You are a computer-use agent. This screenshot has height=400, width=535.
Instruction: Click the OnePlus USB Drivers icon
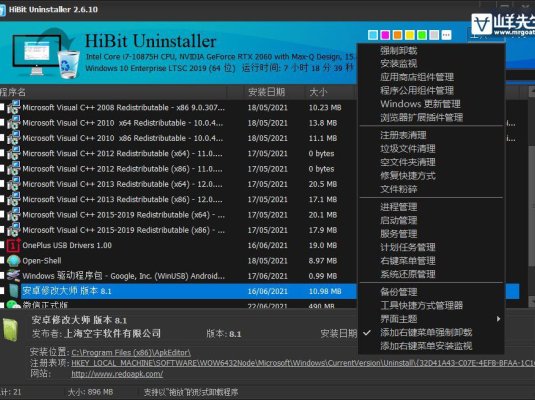(x=14, y=245)
